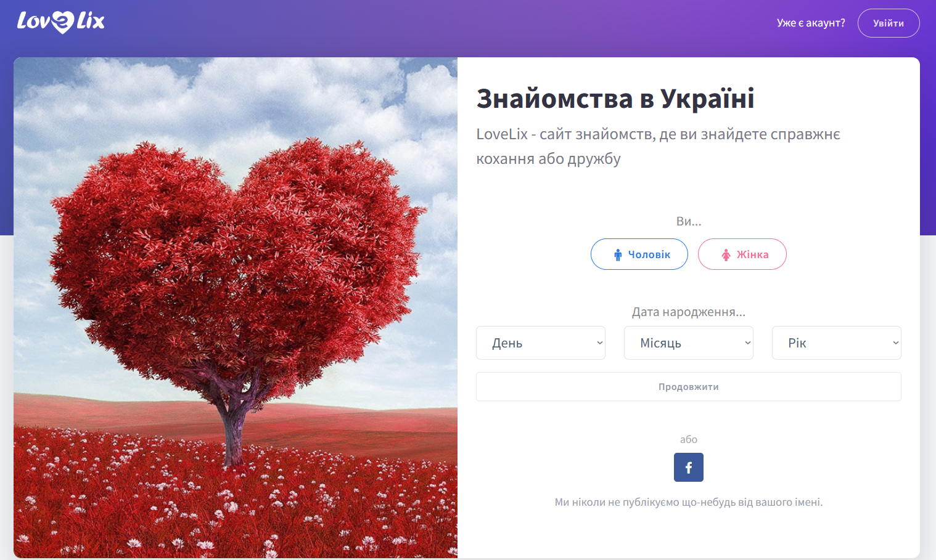Click the Дата народження label
Viewport: 936px width, 560px height.
click(689, 312)
